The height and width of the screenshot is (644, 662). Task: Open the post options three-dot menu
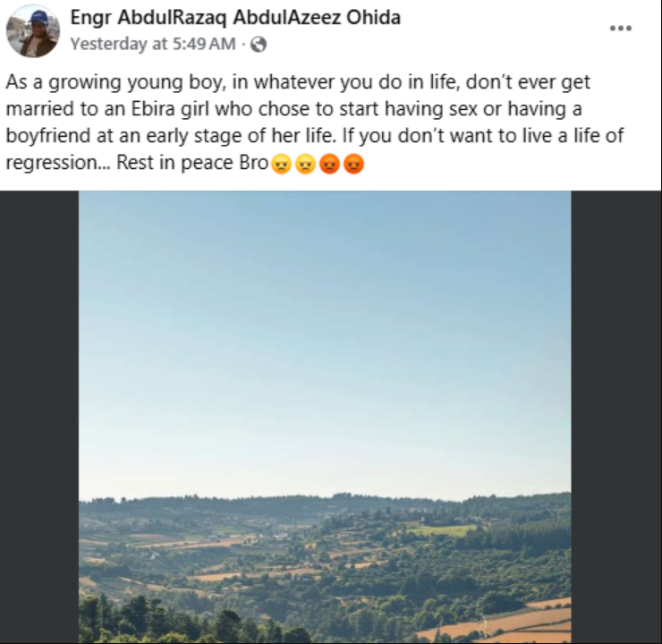click(620, 28)
